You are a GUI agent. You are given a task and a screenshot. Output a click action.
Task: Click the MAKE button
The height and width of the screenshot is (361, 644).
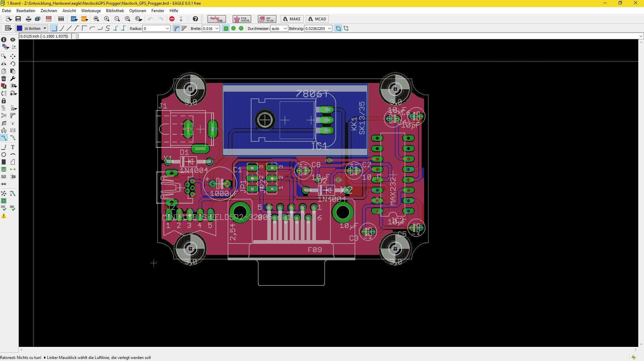(292, 19)
